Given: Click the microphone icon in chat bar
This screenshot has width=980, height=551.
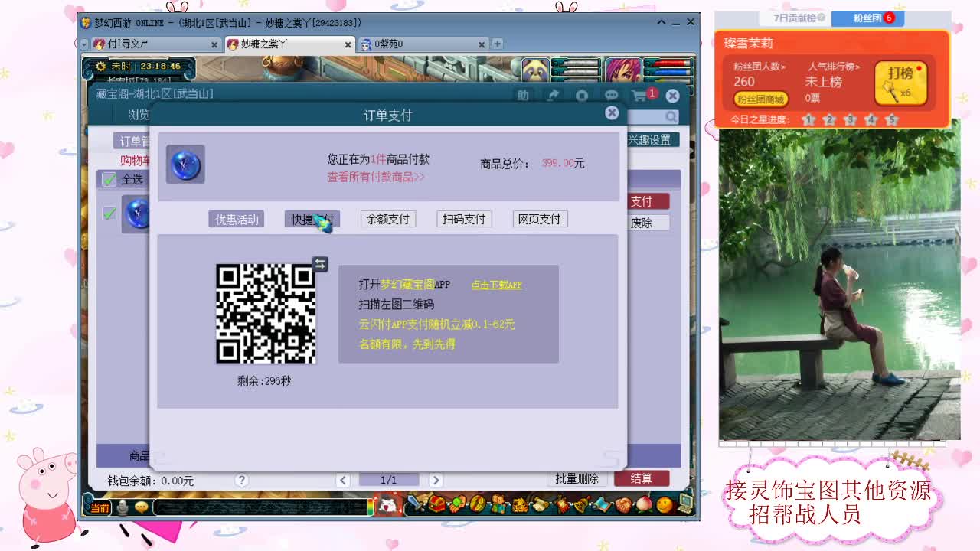Looking at the screenshot, I should pos(122,507).
